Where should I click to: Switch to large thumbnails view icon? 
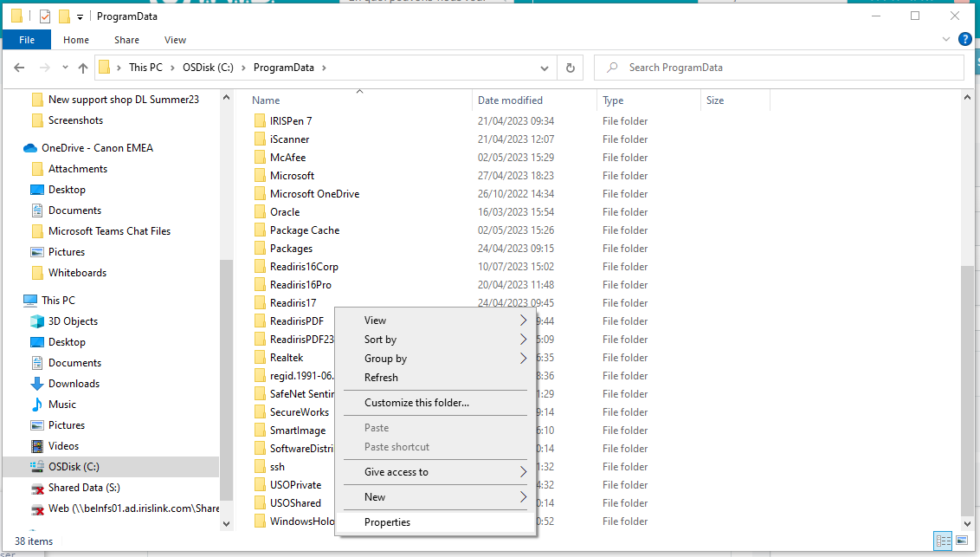click(962, 541)
